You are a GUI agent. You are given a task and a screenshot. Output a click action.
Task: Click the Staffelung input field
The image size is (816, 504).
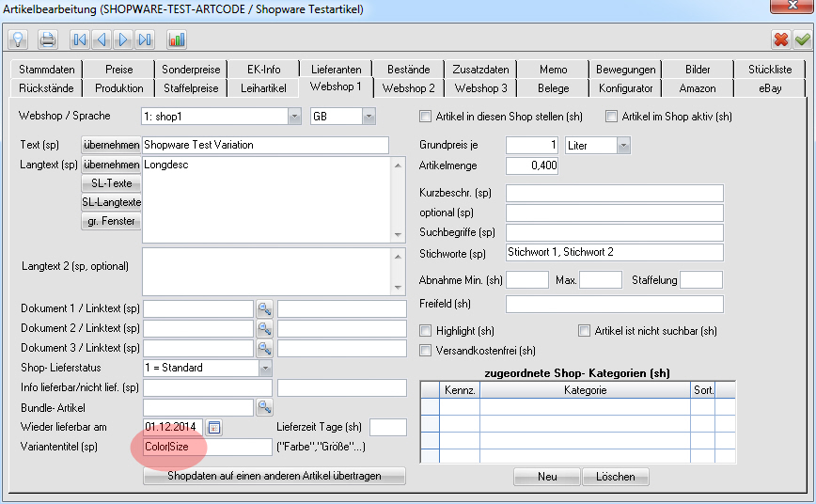point(701,280)
